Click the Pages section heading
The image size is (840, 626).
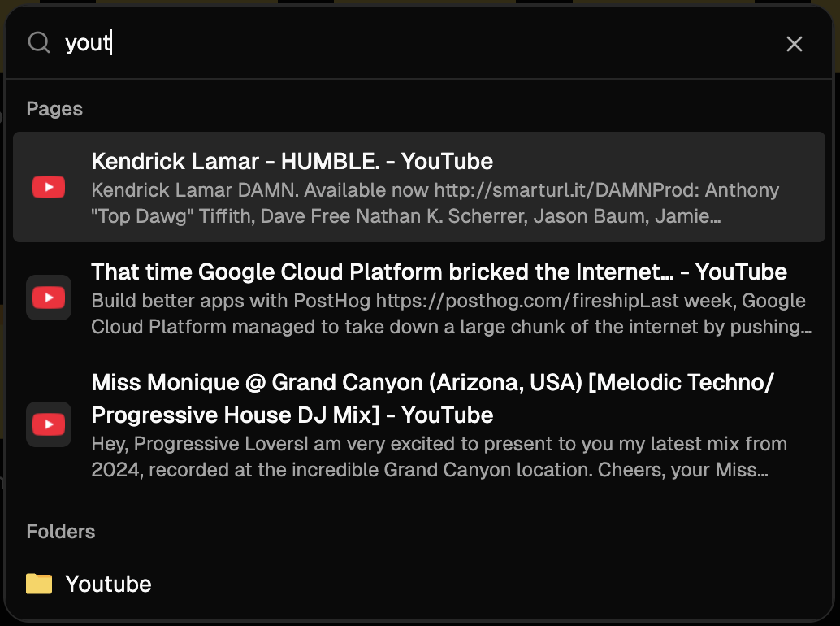click(54, 109)
